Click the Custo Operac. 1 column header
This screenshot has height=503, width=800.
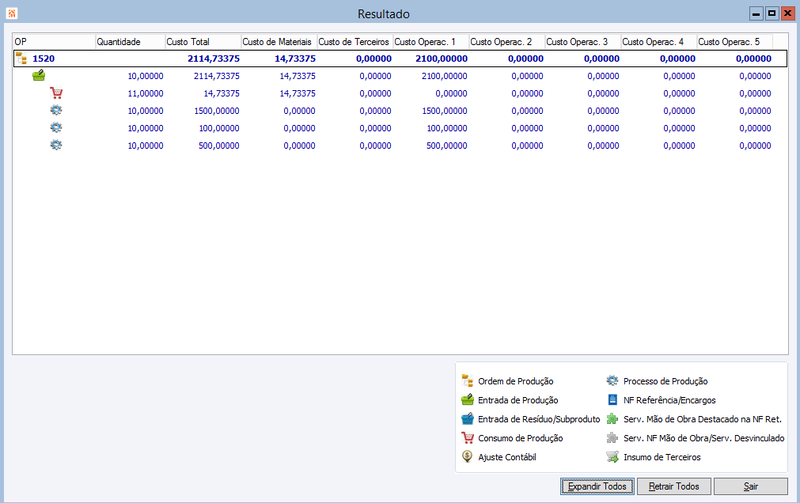[x=431, y=42]
